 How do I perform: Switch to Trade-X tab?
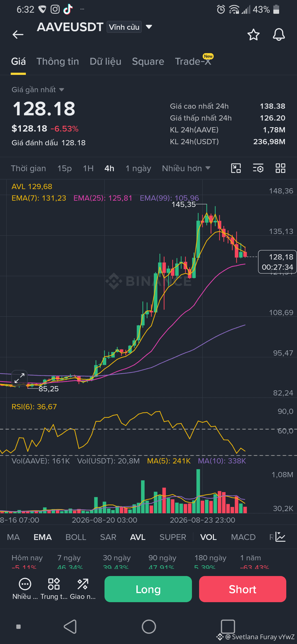pos(193,61)
